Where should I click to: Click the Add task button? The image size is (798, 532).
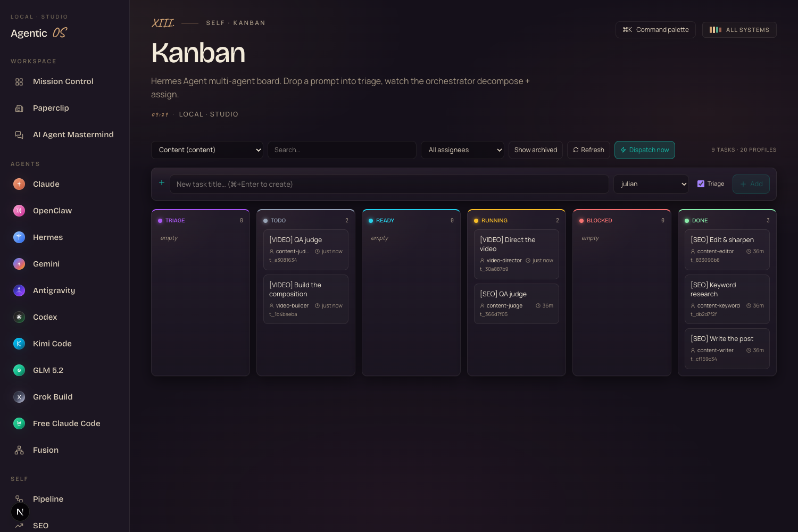click(751, 184)
